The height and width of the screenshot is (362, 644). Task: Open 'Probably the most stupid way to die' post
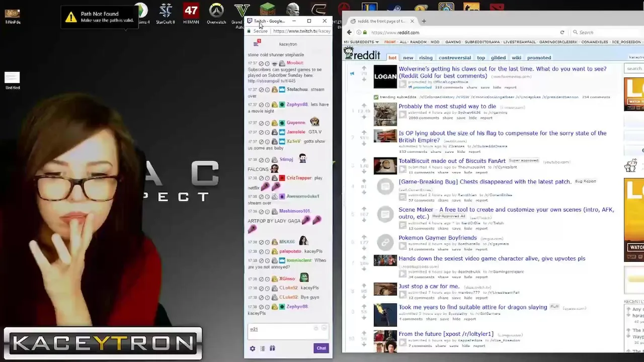coord(447,107)
